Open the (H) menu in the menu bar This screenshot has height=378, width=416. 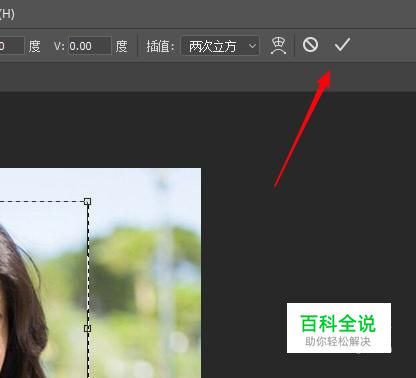click(x=7, y=14)
